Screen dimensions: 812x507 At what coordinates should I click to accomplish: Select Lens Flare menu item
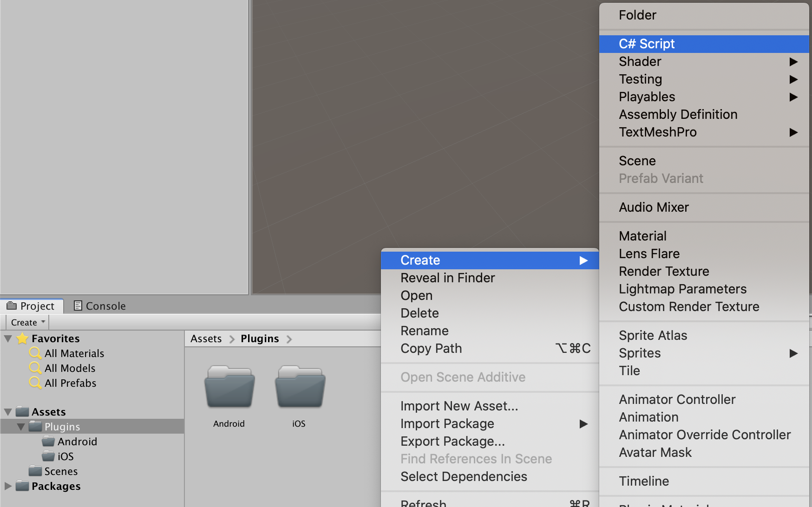click(704, 253)
